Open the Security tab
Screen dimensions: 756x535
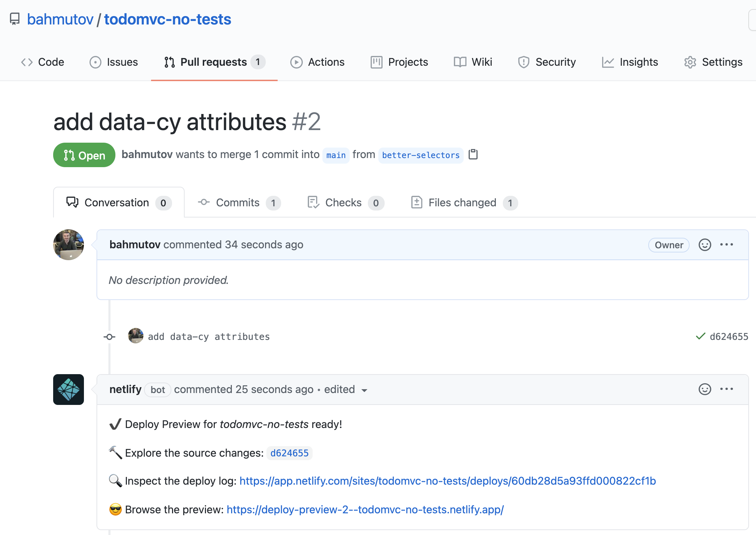click(547, 62)
